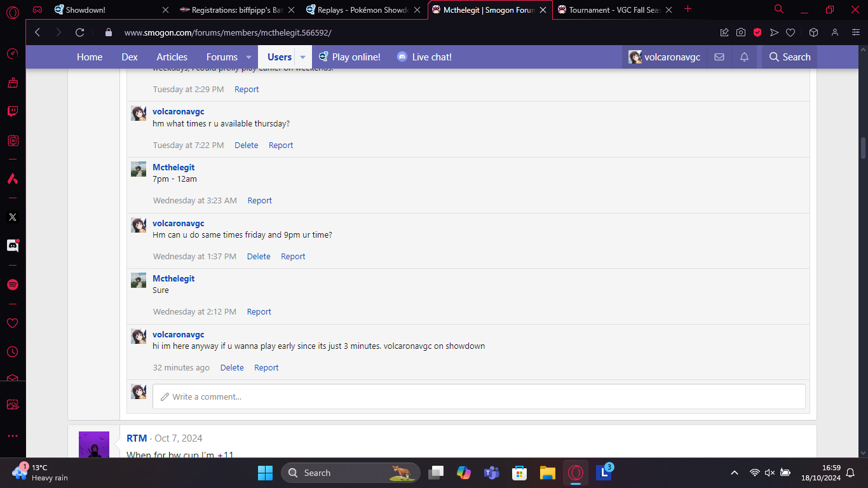Reload the current page
Image resolution: width=868 pixels, height=488 pixels.
point(79,32)
